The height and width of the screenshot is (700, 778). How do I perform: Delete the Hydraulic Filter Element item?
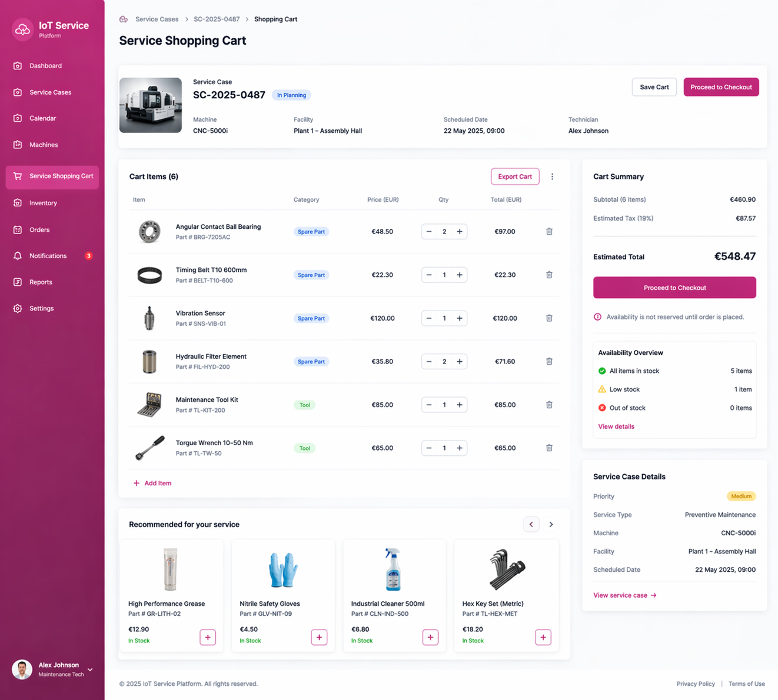549,361
